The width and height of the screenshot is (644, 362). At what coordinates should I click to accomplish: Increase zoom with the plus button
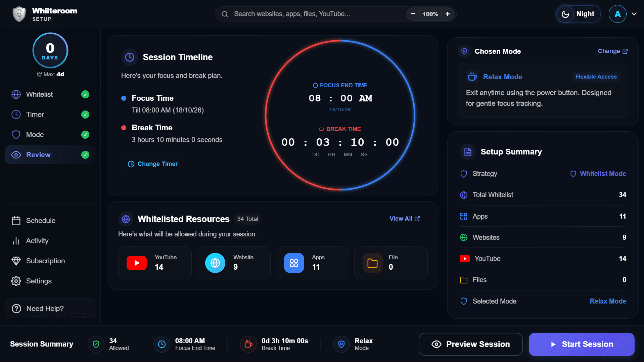click(x=448, y=14)
